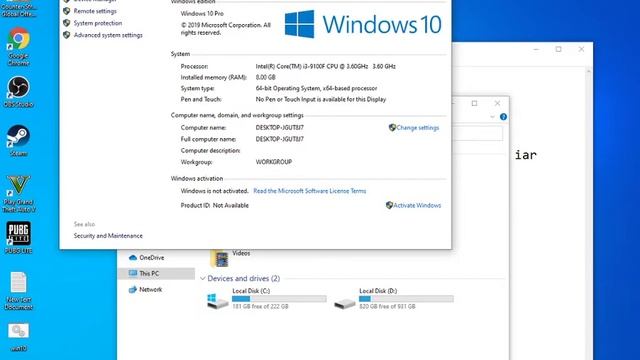Click the Windows 10 logo in System
Screen dimensions: 640x360
[363, 24]
